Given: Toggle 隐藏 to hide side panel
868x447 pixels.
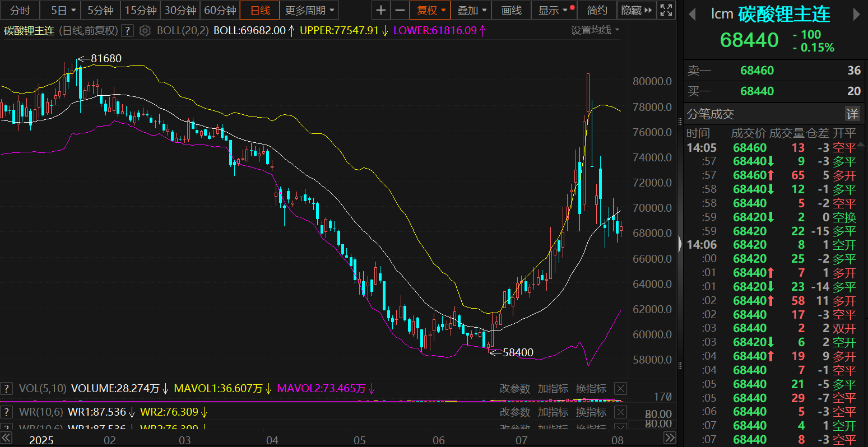Looking at the screenshot, I should [x=637, y=10].
